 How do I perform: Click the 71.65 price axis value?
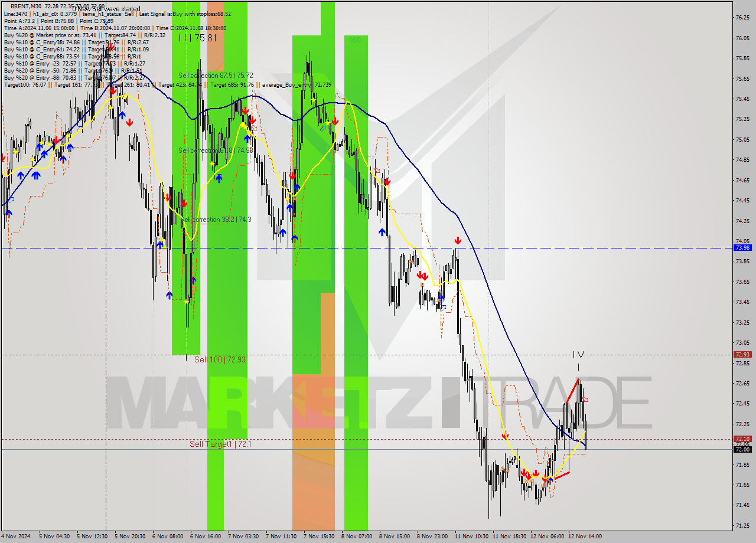pyautogui.click(x=742, y=485)
